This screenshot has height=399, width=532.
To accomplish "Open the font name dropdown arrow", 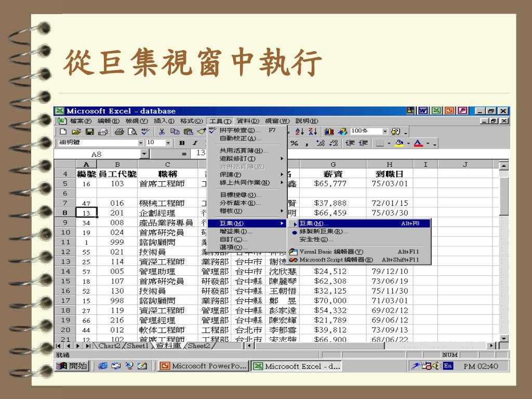I will tap(141, 143).
